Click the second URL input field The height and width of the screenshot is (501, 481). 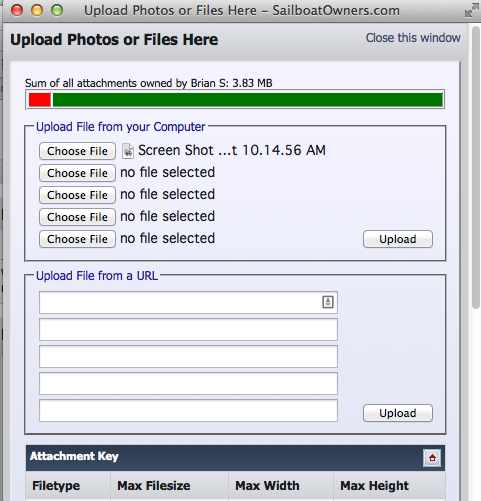(x=188, y=329)
